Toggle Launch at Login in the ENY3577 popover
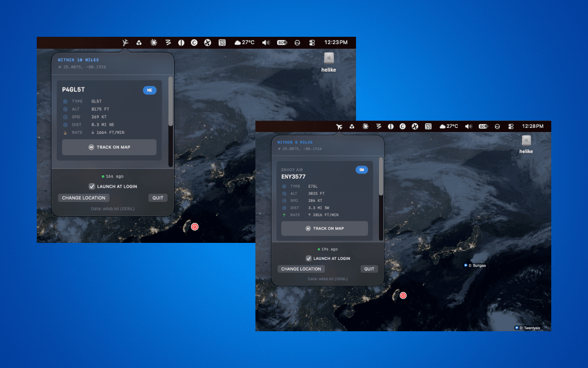588x368 pixels. (328, 259)
